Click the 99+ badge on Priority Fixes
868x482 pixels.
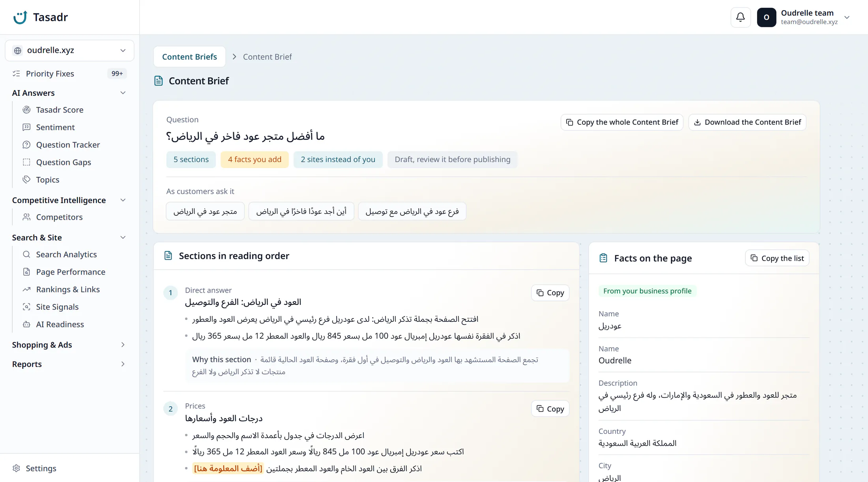click(117, 73)
